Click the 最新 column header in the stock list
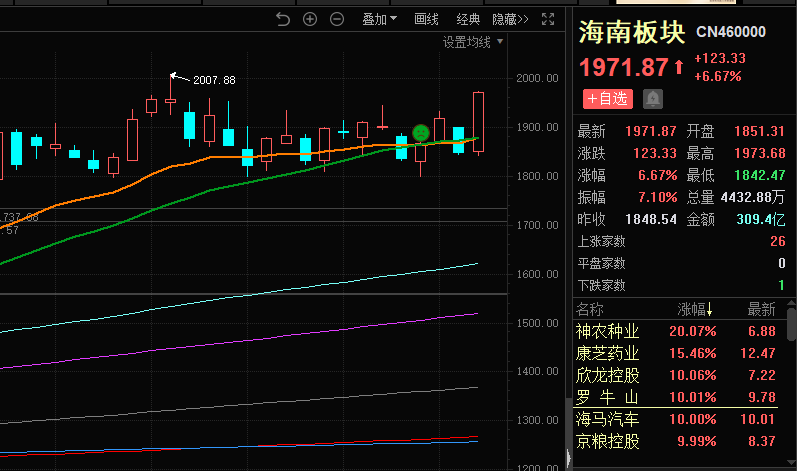 [761, 309]
